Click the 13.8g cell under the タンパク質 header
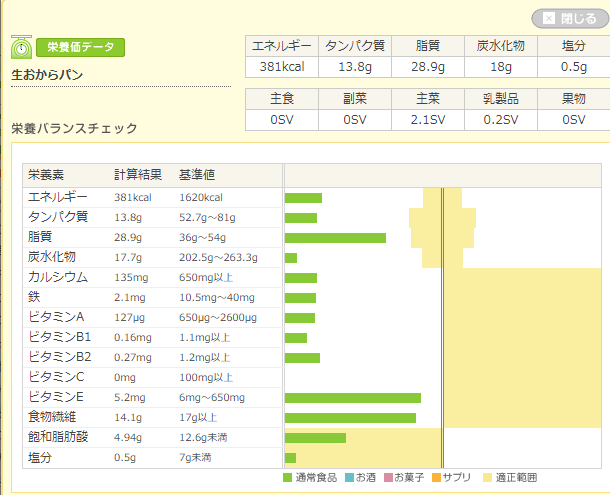The image size is (610, 495). 355,67
